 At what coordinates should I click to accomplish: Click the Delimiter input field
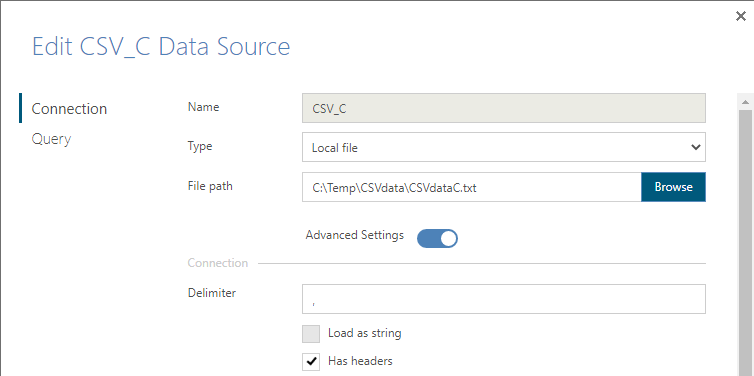[x=503, y=299]
